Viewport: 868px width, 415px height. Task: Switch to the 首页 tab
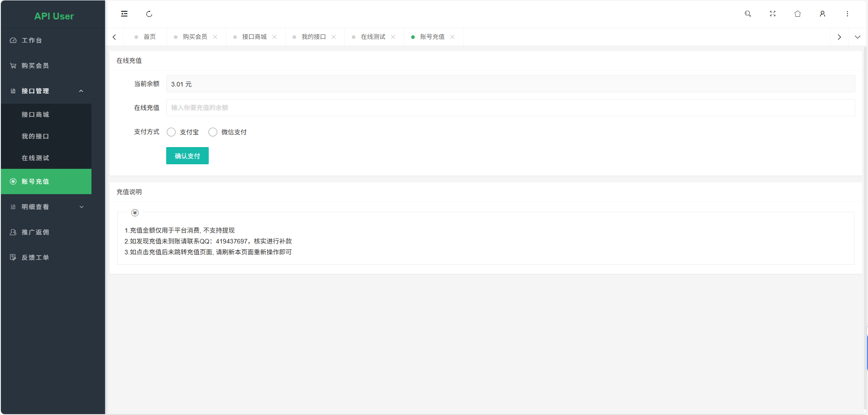click(x=149, y=37)
